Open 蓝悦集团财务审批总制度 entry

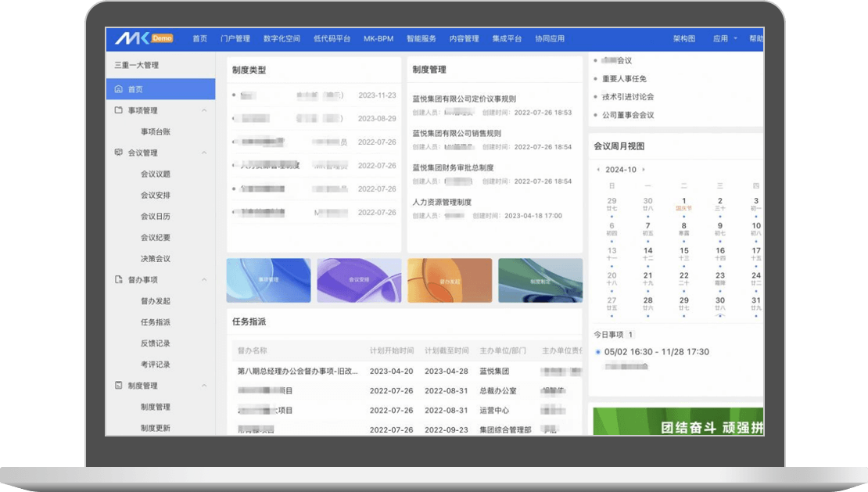pyautogui.click(x=453, y=167)
